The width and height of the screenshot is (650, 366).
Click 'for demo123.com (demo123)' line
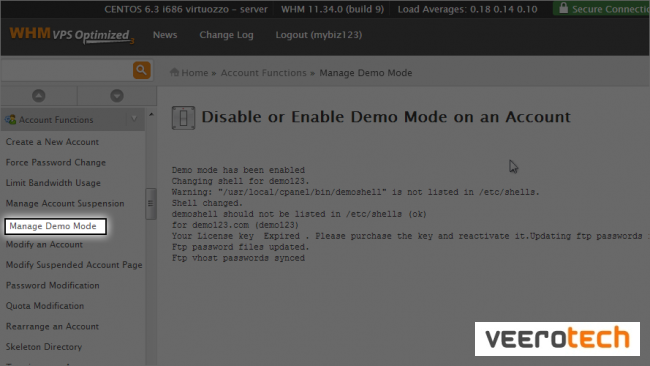pos(235,225)
